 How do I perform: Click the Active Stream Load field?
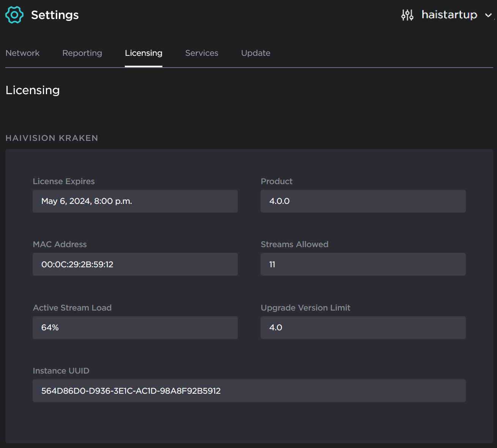point(135,328)
